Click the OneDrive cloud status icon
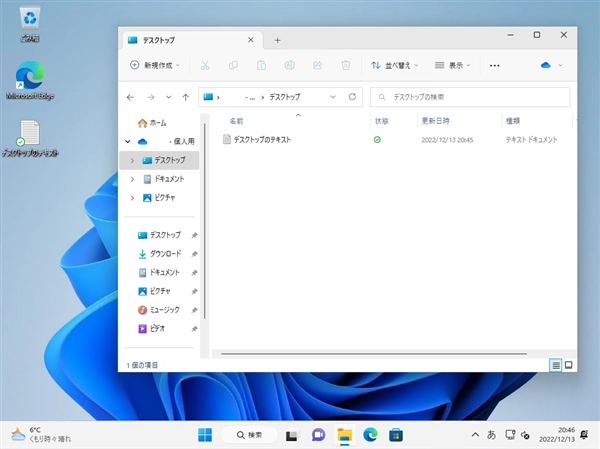This screenshot has width=600, height=449. point(546,65)
